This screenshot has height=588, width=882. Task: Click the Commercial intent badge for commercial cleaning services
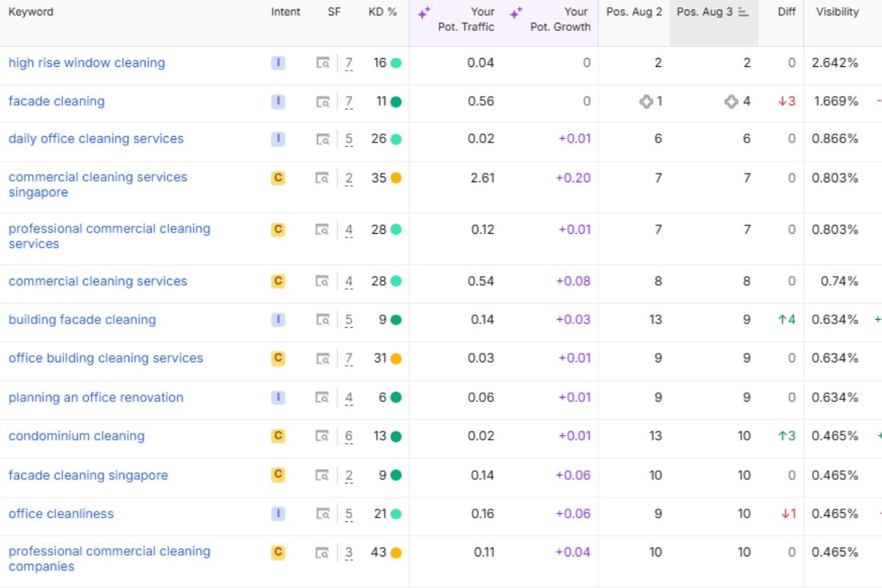click(278, 281)
